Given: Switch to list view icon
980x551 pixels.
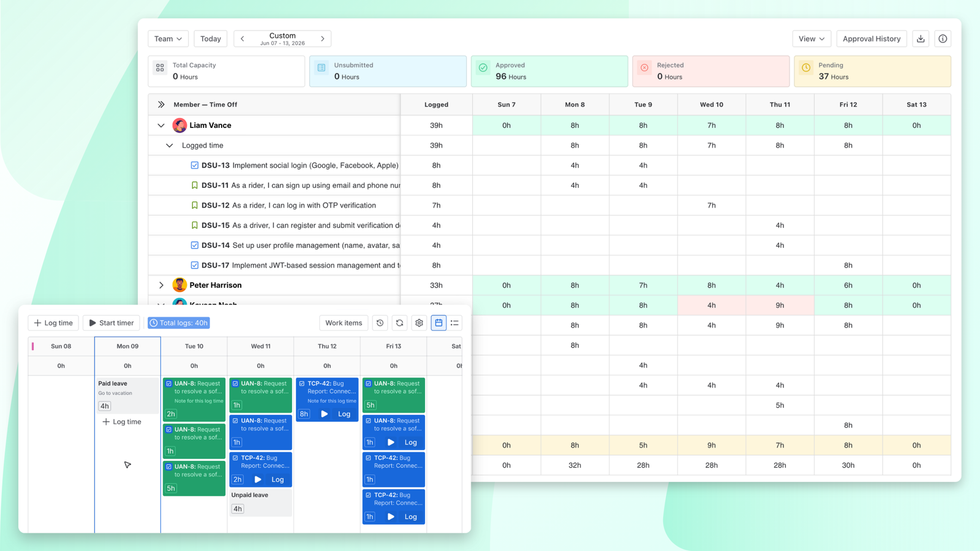Looking at the screenshot, I should coord(454,323).
